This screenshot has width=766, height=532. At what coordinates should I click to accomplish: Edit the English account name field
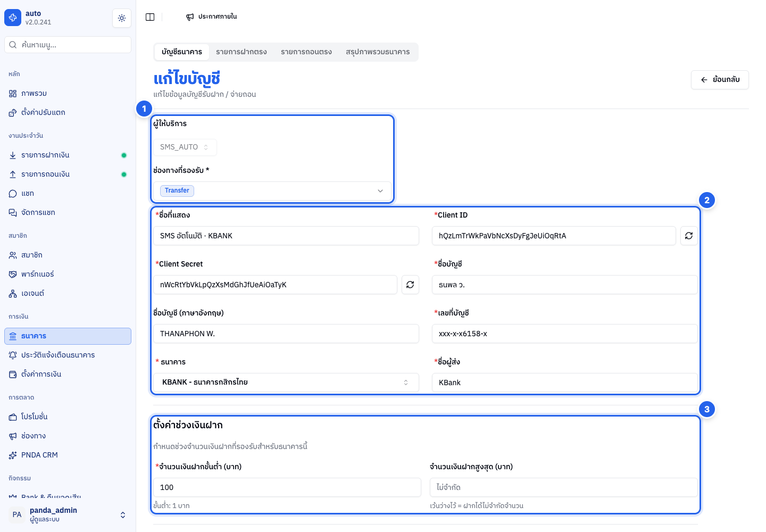pos(286,334)
